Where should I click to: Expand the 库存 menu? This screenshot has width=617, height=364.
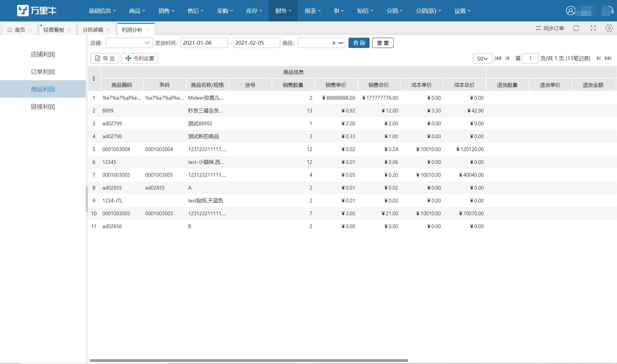254,11
